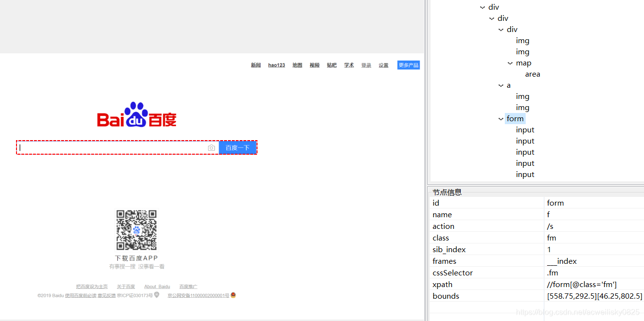
Task: Click the 百度推广 footer link
Action: (188, 287)
